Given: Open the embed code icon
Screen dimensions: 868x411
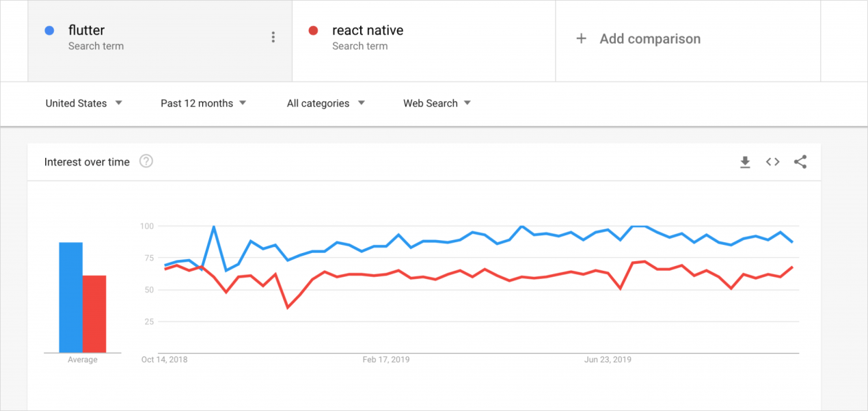Looking at the screenshot, I should coord(772,162).
